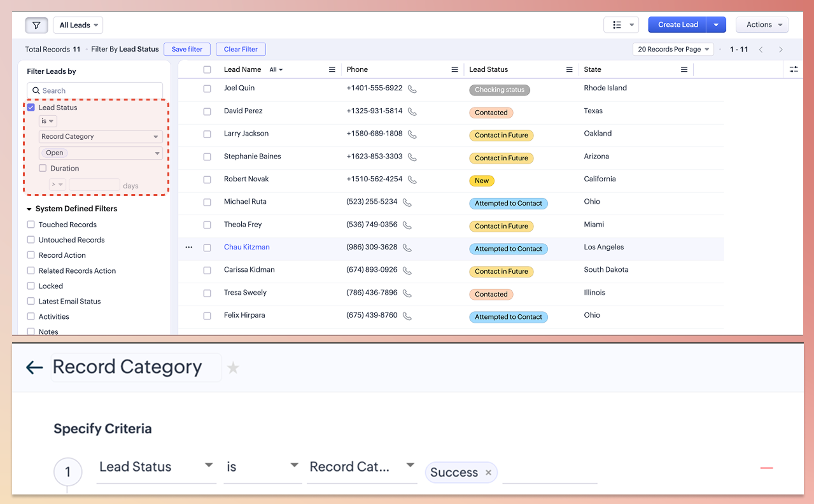814x504 pixels.
Task: Click the Save filter button
Action: click(x=187, y=50)
